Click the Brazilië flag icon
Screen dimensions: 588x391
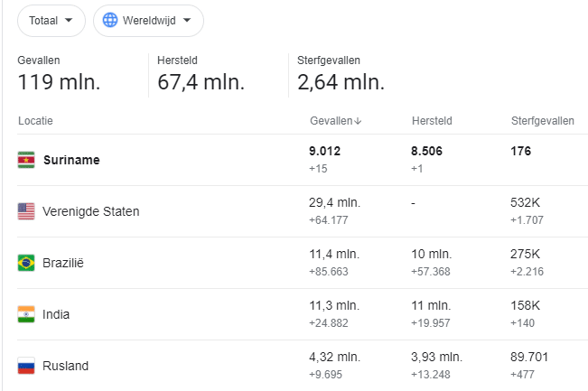coord(26,263)
